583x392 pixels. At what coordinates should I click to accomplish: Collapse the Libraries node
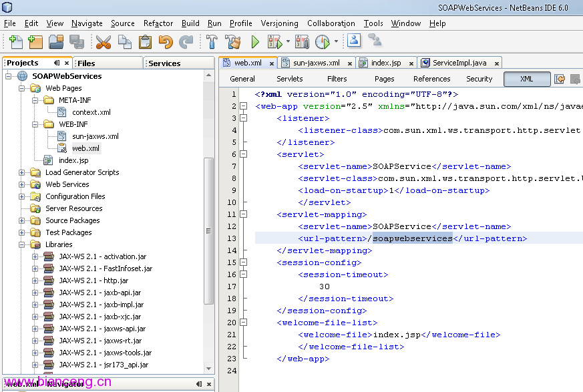[x=22, y=244]
